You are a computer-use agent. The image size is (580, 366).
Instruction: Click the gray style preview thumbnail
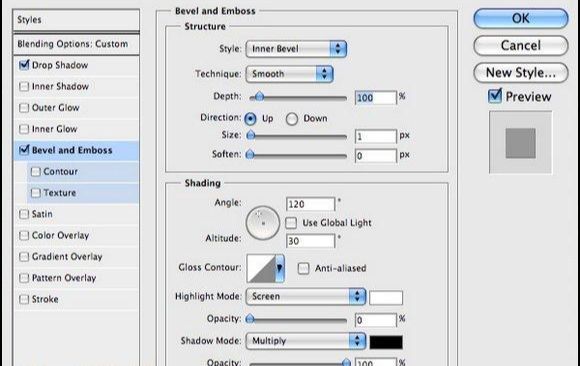pyautogui.click(x=520, y=143)
